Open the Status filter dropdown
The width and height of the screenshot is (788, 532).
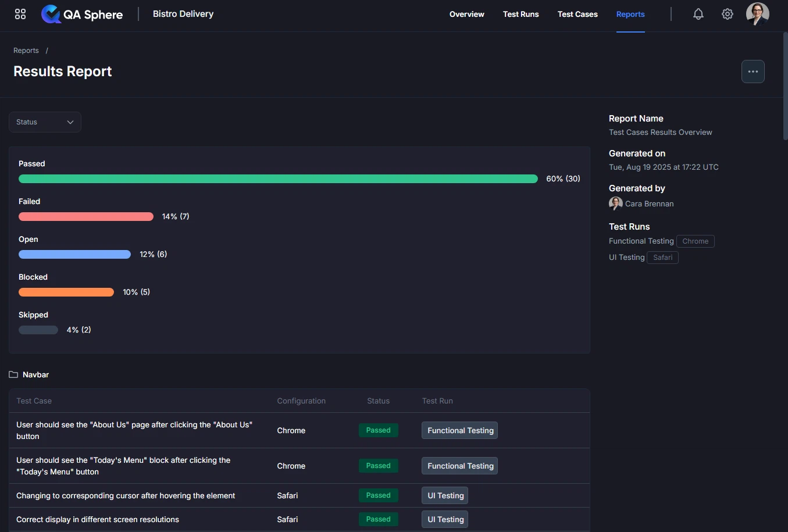(x=44, y=122)
